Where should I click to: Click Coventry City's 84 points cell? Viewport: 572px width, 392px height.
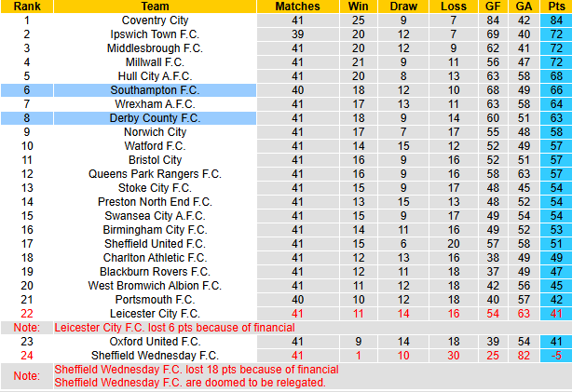(x=555, y=20)
